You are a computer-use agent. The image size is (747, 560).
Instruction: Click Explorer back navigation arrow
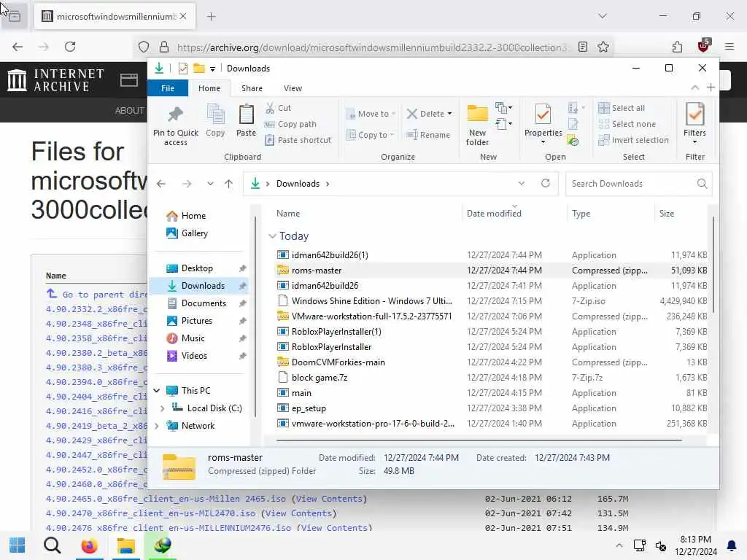[x=161, y=184]
